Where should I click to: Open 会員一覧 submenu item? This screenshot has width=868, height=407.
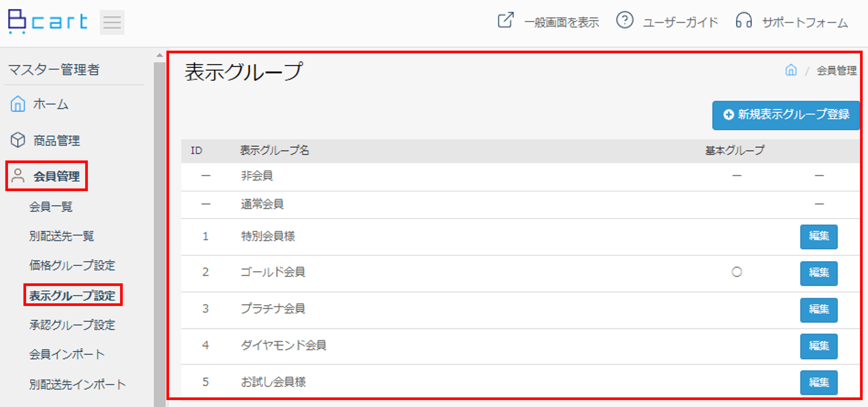click(x=51, y=206)
